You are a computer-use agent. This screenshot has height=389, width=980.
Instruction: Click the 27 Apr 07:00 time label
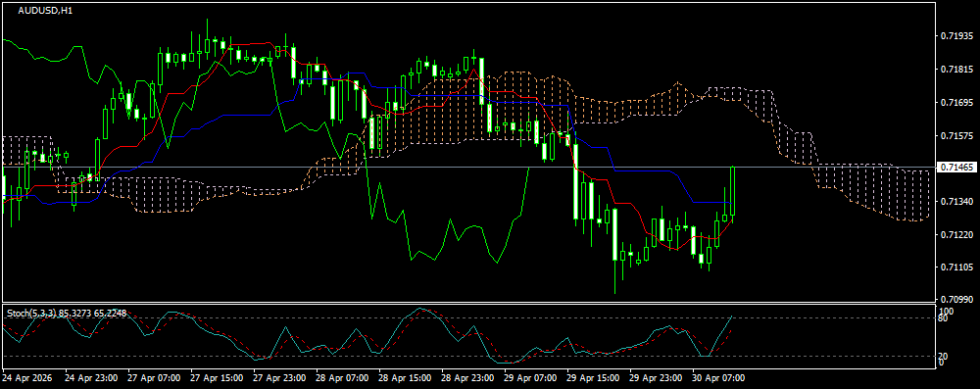(155, 378)
